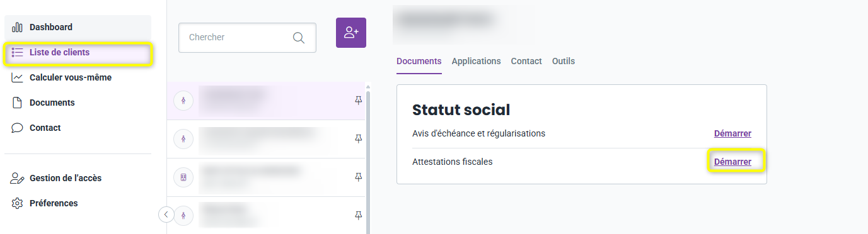Screen dimensions: 868x234
Task: Pin the first client in list
Action: point(359,101)
